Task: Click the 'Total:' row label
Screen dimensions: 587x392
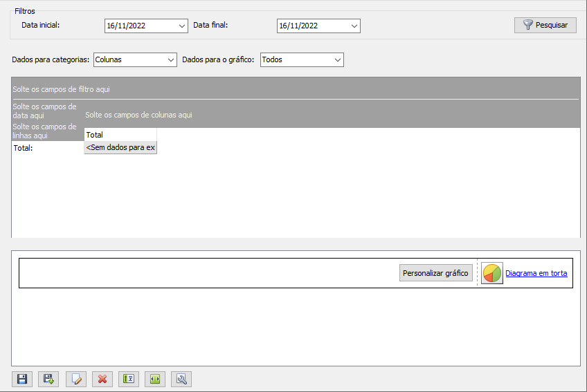Action: (24, 148)
